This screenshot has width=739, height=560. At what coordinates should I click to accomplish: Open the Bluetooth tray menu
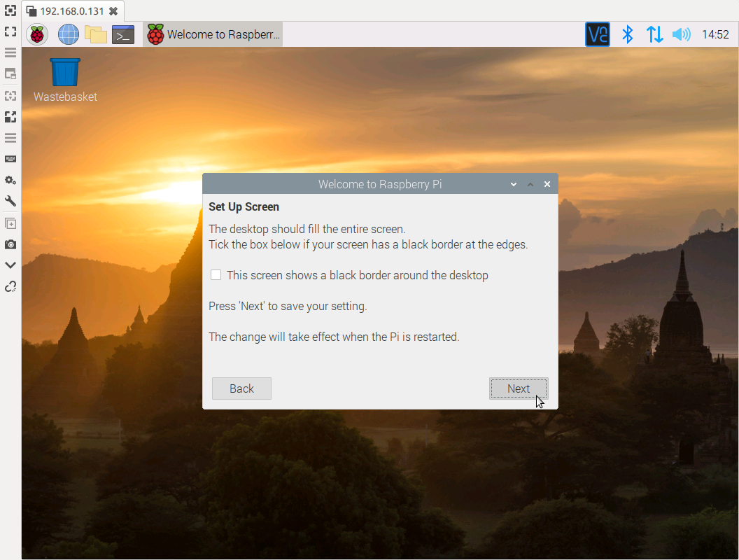(627, 34)
